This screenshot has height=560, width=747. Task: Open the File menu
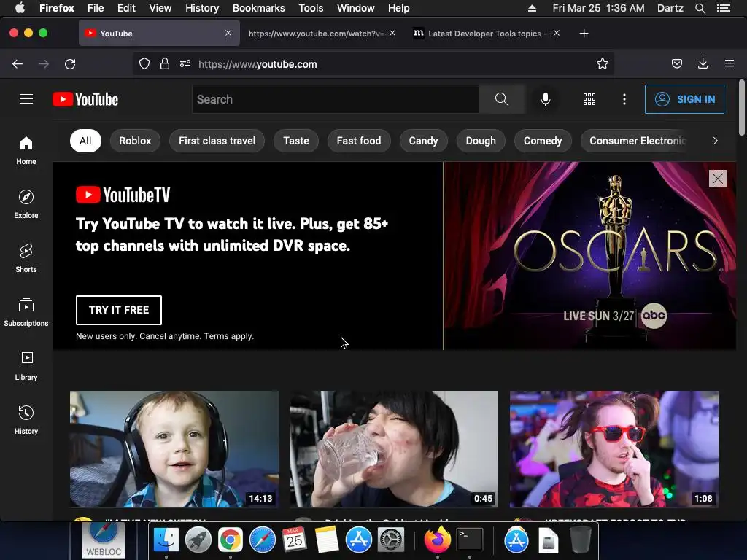tap(96, 8)
